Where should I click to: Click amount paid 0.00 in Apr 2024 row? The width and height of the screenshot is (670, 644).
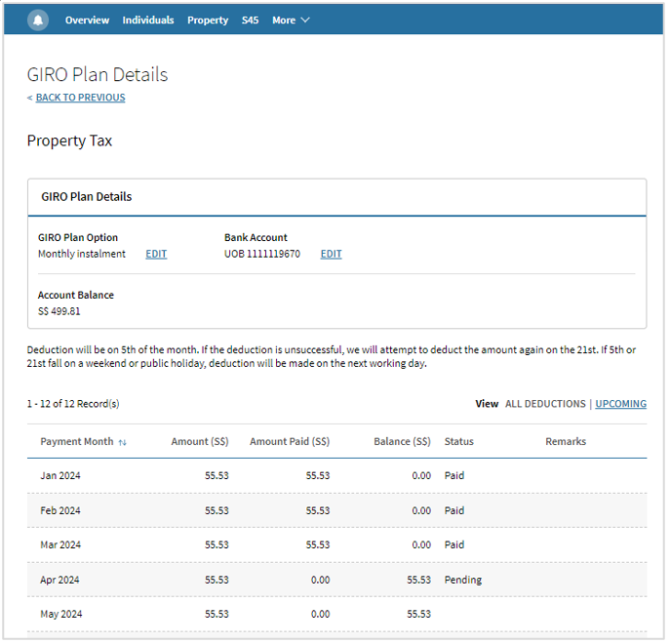pos(321,581)
